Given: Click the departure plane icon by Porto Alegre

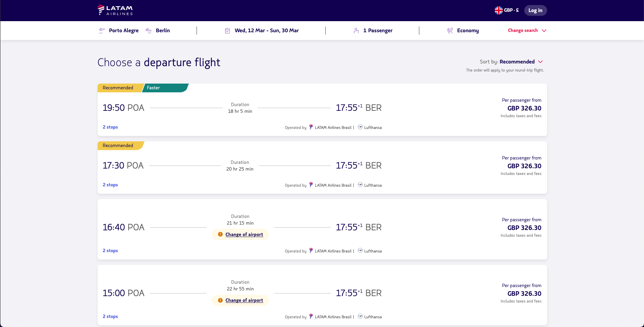Looking at the screenshot, I should tap(102, 31).
